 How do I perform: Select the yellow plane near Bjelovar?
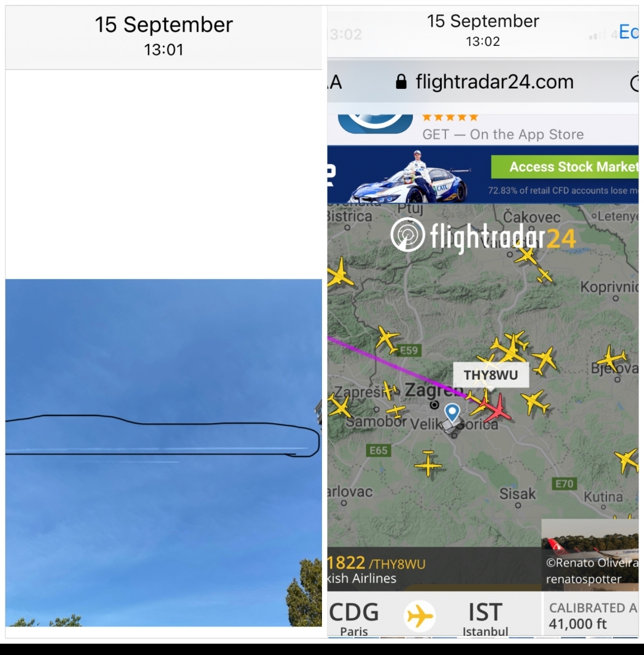tap(611, 358)
